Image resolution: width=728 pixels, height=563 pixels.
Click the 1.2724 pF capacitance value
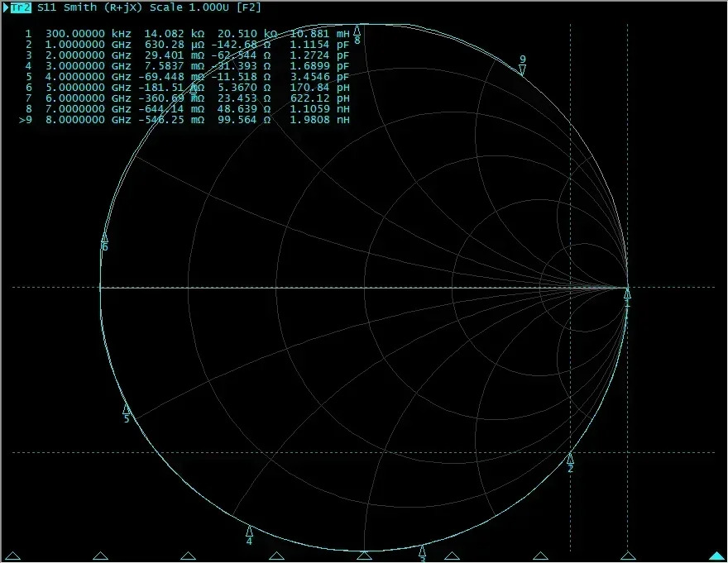point(319,55)
